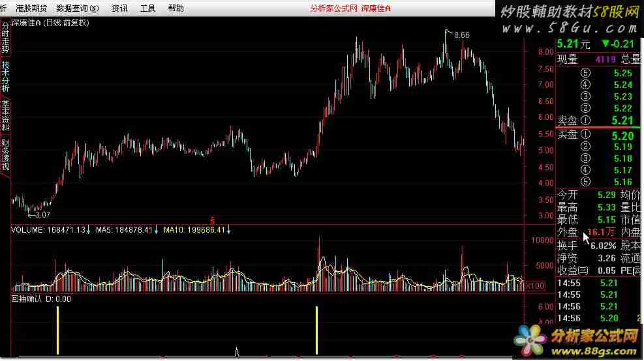Click the arrow after VOLUME value
This screenshot has height=361, width=644.
(x=88, y=231)
